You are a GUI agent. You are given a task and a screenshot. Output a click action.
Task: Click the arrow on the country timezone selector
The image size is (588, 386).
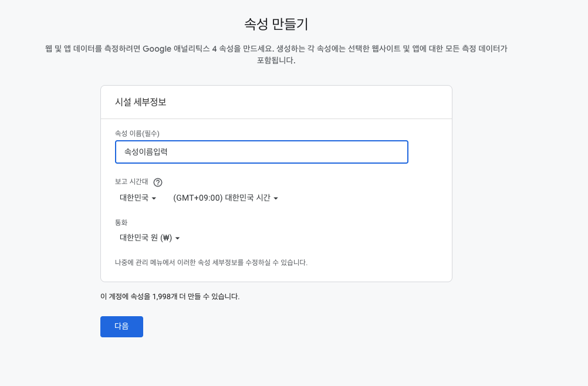coord(155,198)
